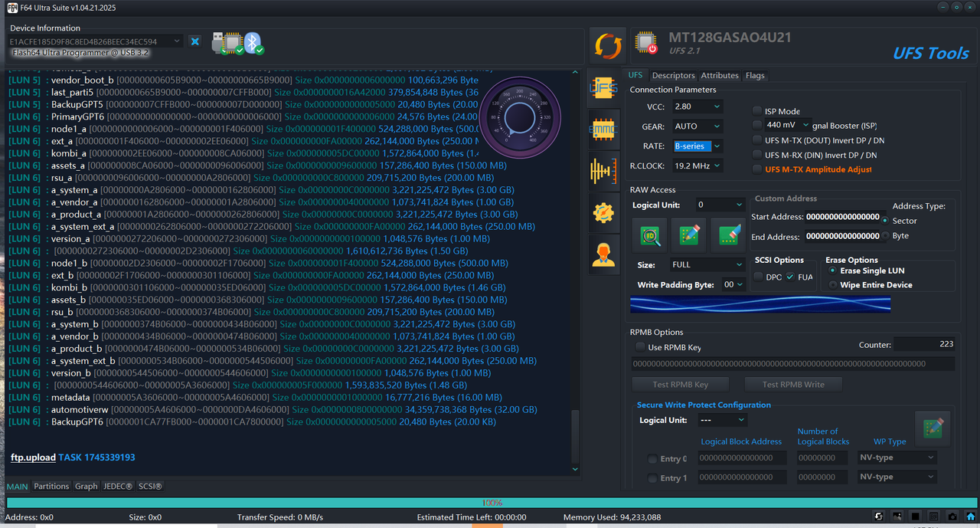
Task: Open the user support sidebar icon
Action: point(604,254)
